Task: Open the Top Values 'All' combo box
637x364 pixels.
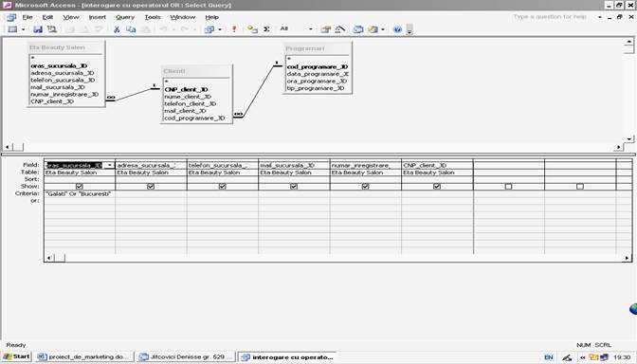Action: (x=296, y=28)
